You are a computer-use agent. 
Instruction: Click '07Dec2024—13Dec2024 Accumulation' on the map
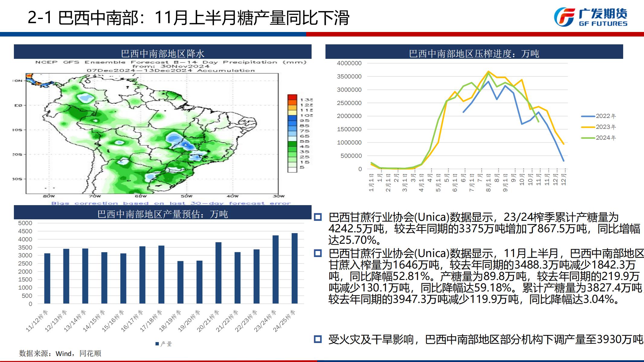click(x=171, y=71)
